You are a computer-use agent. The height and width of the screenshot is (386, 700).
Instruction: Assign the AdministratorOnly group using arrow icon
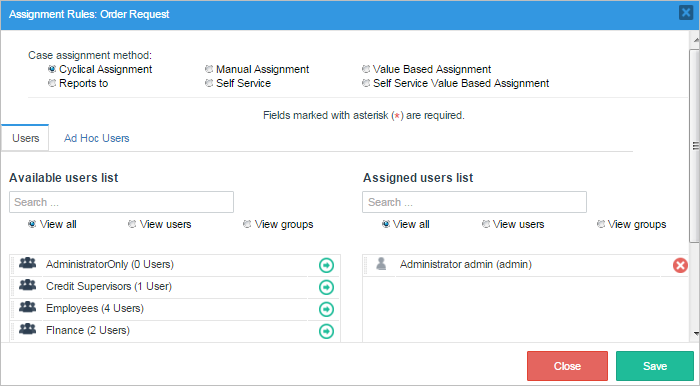tap(326, 265)
